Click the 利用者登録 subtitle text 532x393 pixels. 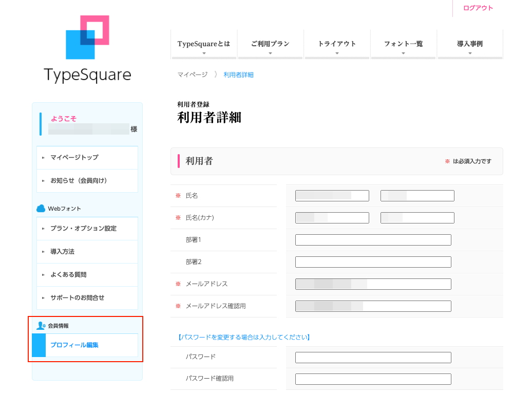point(193,104)
